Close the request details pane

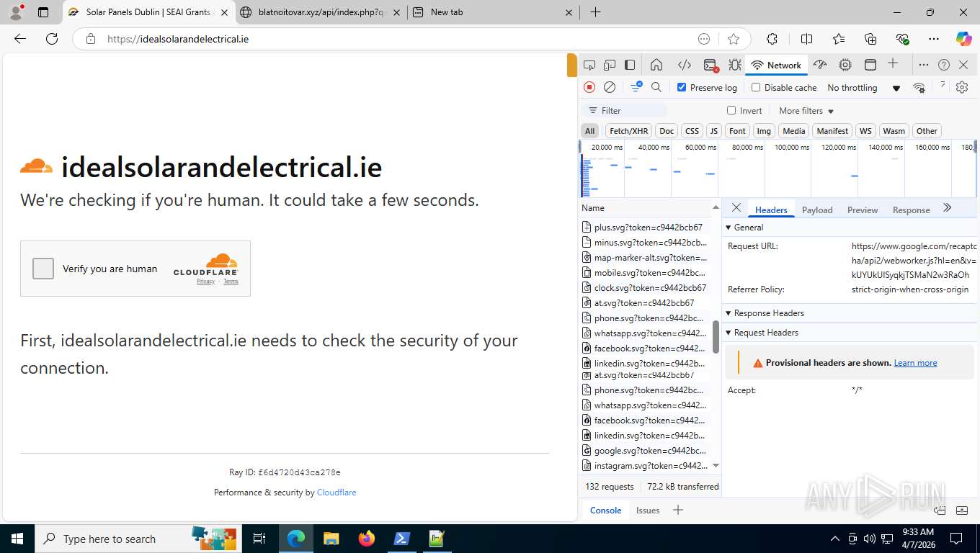click(x=736, y=208)
